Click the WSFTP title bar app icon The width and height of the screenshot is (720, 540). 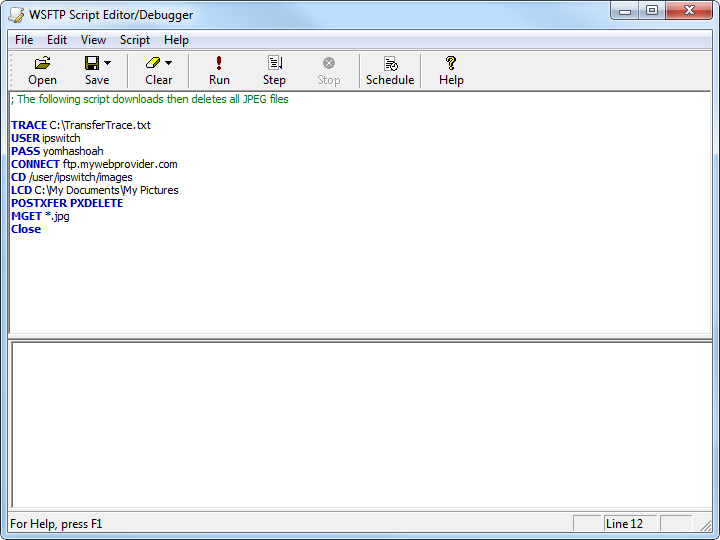(16, 14)
